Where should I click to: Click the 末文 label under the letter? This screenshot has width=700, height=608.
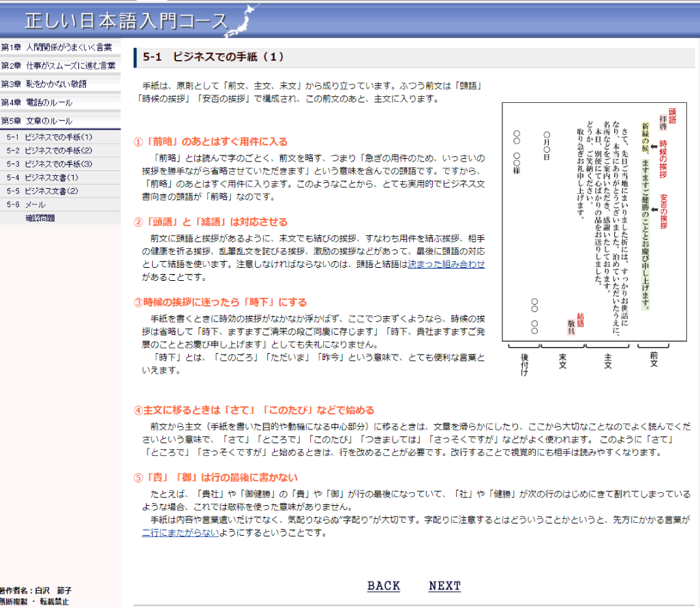(x=562, y=361)
